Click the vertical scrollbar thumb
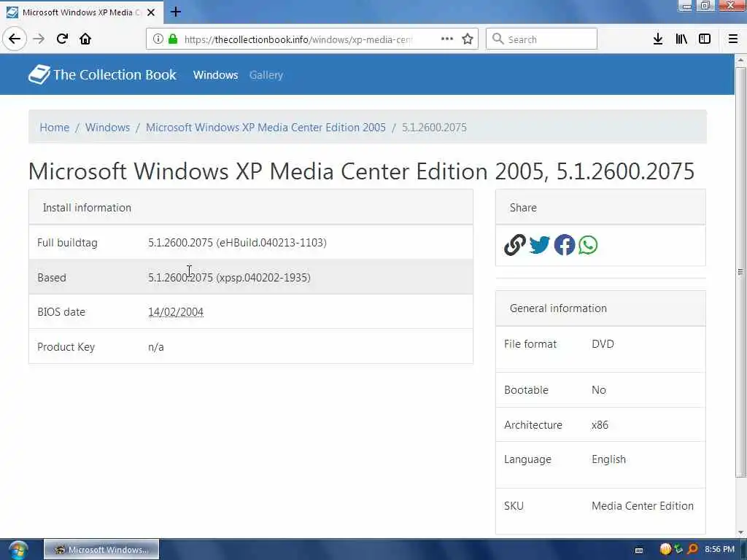Image resolution: width=747 pixels, height=560 pixels. 740,271
